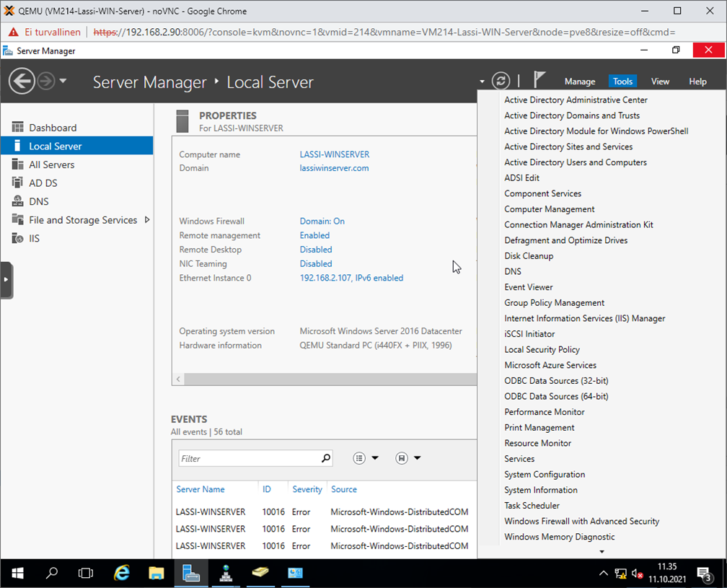
Task: Open Active Directory Administrative Center
Action: [576, 100]
